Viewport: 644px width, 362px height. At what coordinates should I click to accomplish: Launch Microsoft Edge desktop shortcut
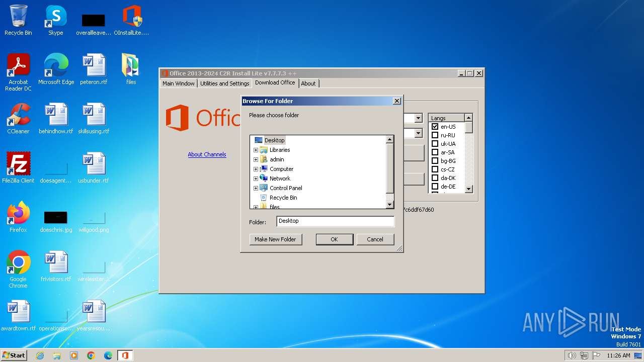point(56,69)
